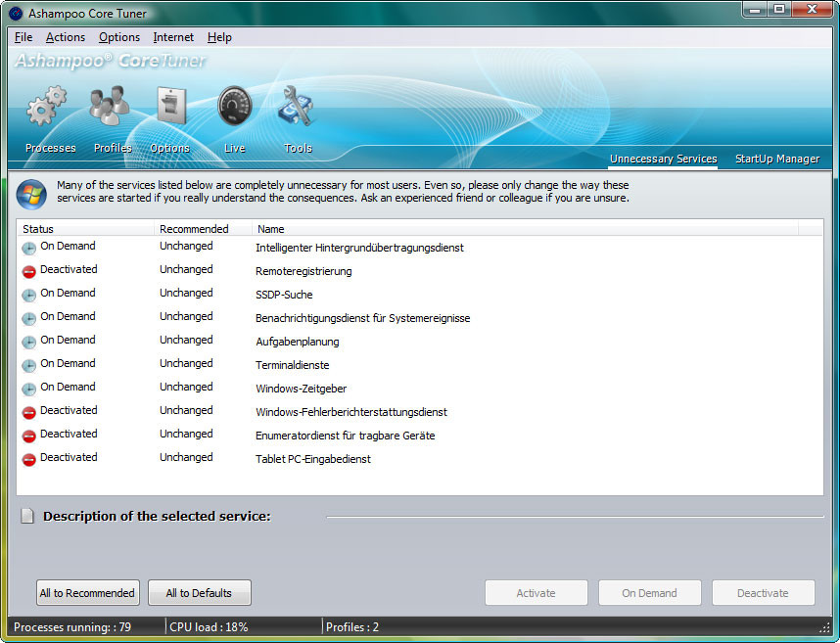Open the Live speedometer icon
Viewport: 840px width, 643px height.
pyautogui.click(x=235, y=106)
